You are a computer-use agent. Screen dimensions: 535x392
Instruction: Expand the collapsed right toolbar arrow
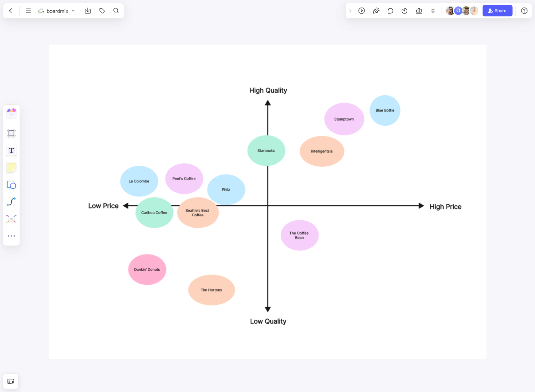coord(350,11)
